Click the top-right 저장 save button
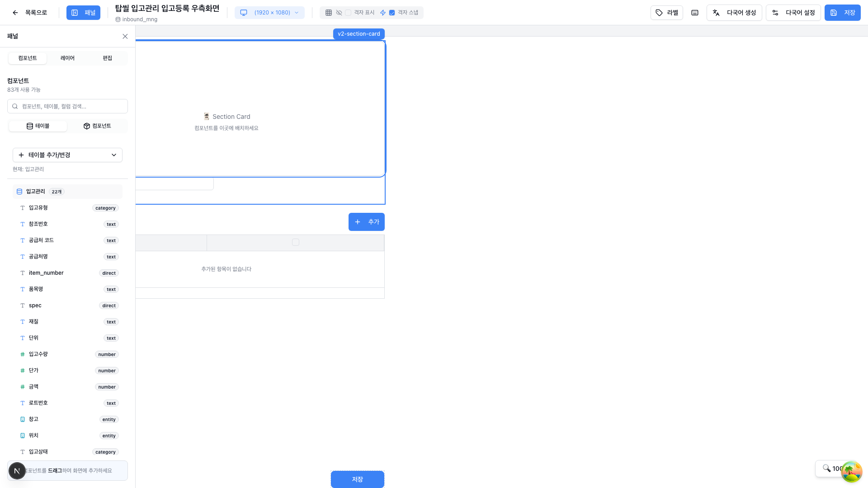The width and height of the screenshot is (868, 488). [842, 13]
